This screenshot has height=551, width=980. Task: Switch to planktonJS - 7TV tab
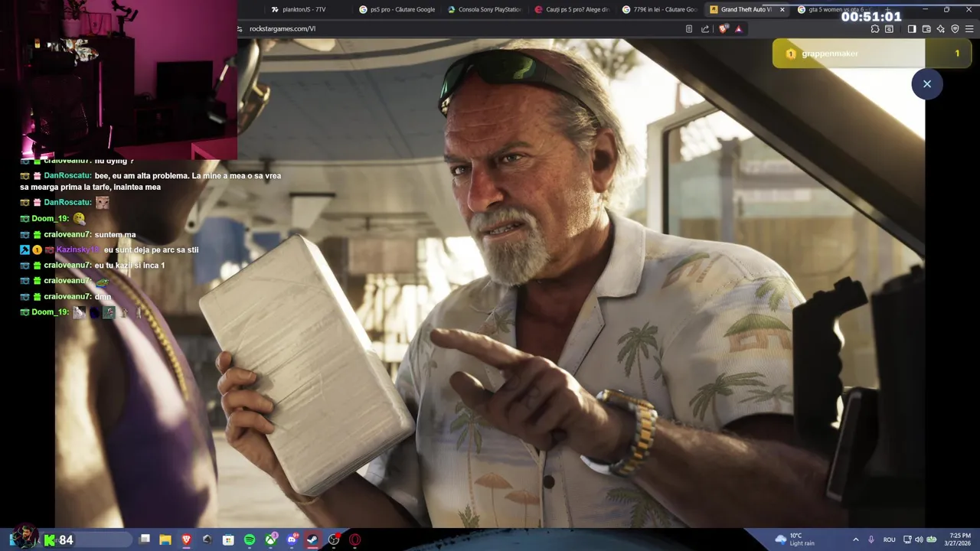point(304,10)
